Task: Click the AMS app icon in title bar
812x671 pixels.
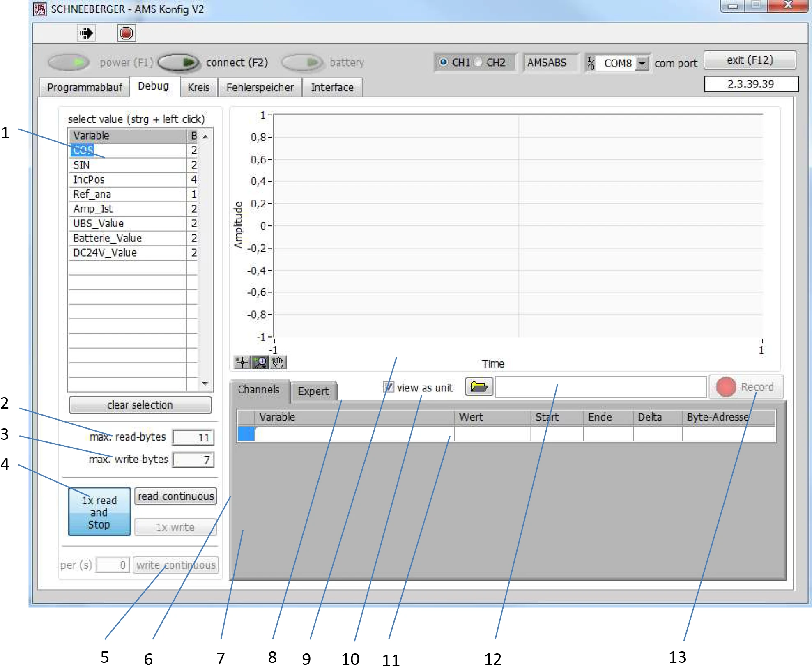Action: (39, 9)
